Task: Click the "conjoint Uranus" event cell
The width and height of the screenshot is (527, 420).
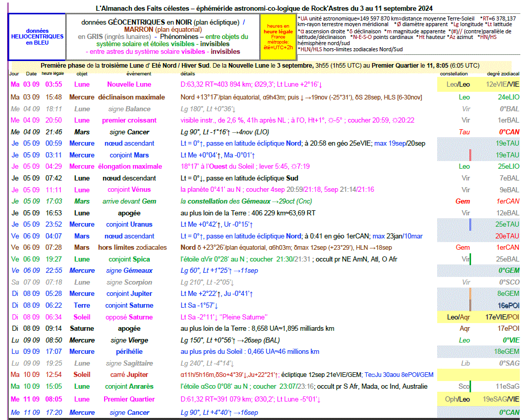Action: pos(129,225)
